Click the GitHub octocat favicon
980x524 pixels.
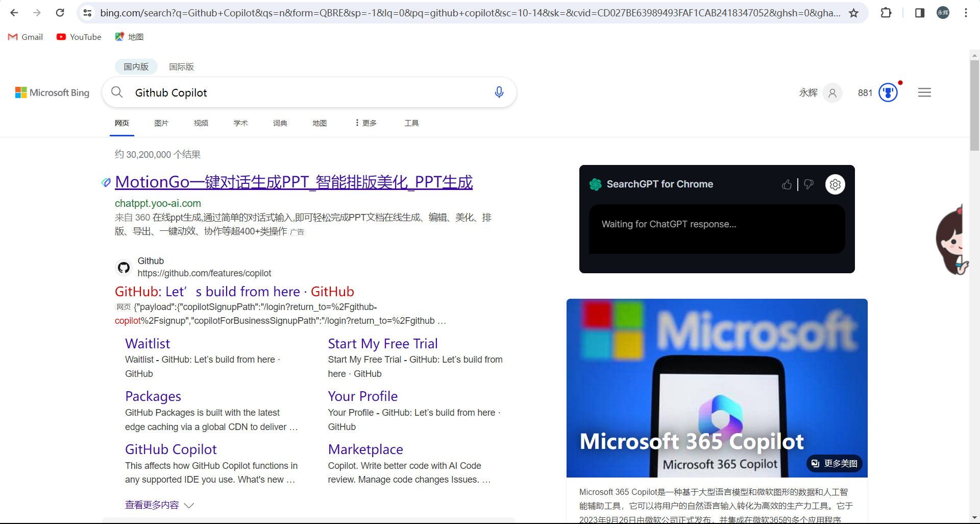(x=124, y=267)
